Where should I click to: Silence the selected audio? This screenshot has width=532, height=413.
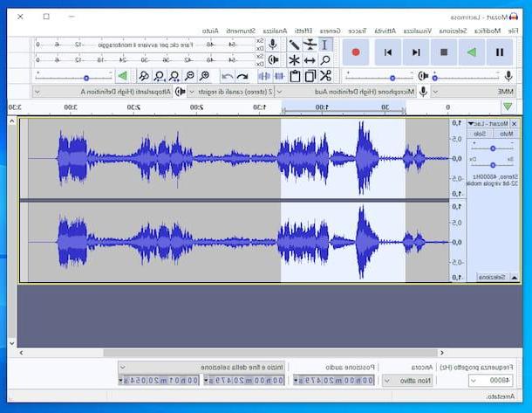264,76
